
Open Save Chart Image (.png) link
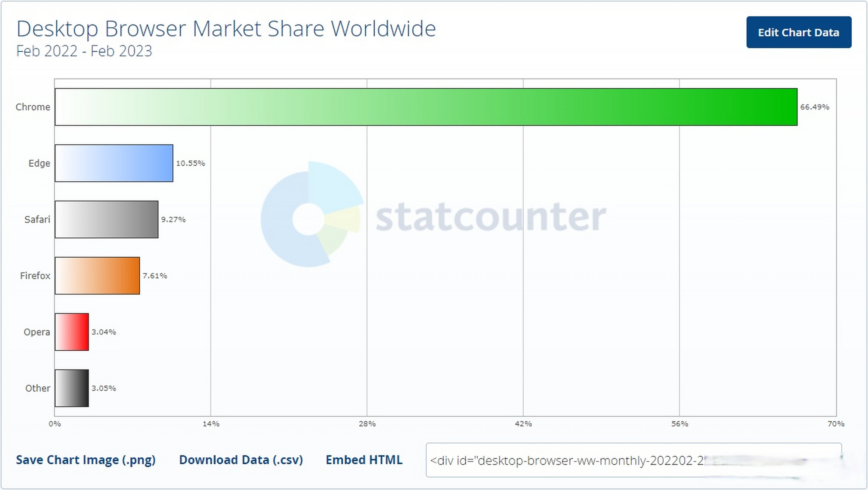click(x=86, y=460)
